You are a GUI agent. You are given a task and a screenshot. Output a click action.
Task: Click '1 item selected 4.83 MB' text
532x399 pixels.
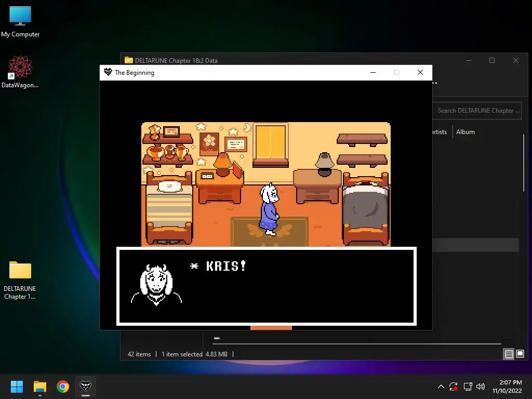click(x=194, y=354)
